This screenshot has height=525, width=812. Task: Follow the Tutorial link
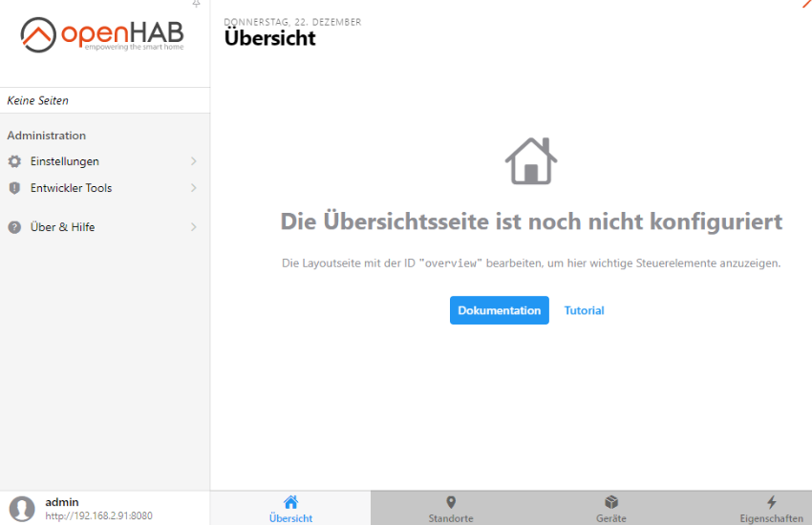click(584, 310)
